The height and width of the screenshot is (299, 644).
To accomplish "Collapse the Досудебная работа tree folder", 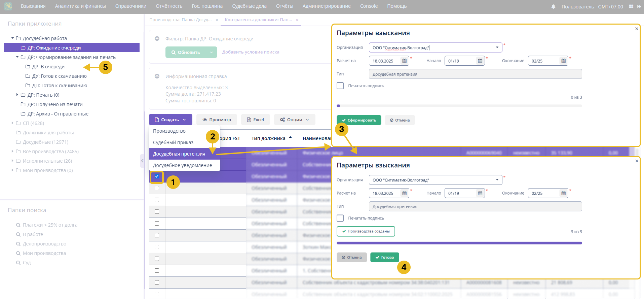I will 13,38.
